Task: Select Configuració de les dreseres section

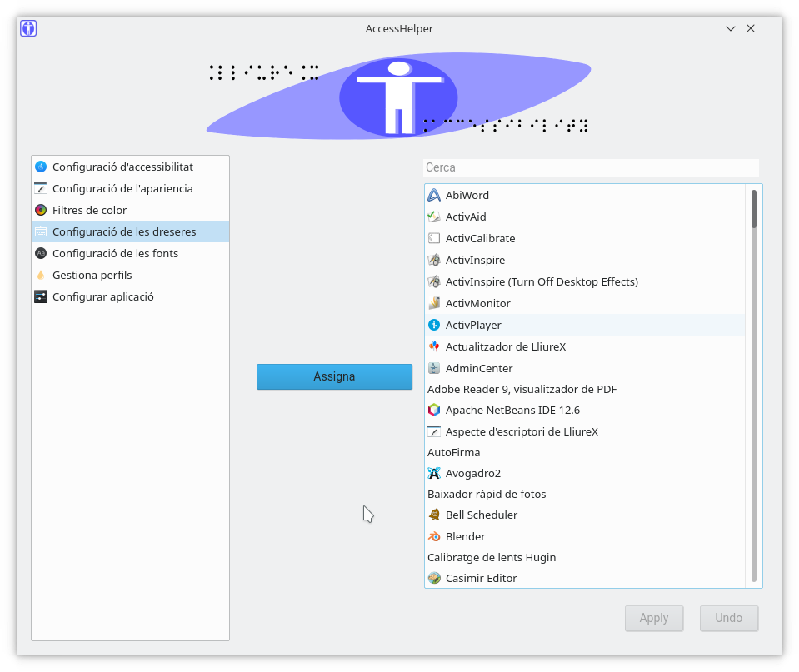Action: pos(131,231)
